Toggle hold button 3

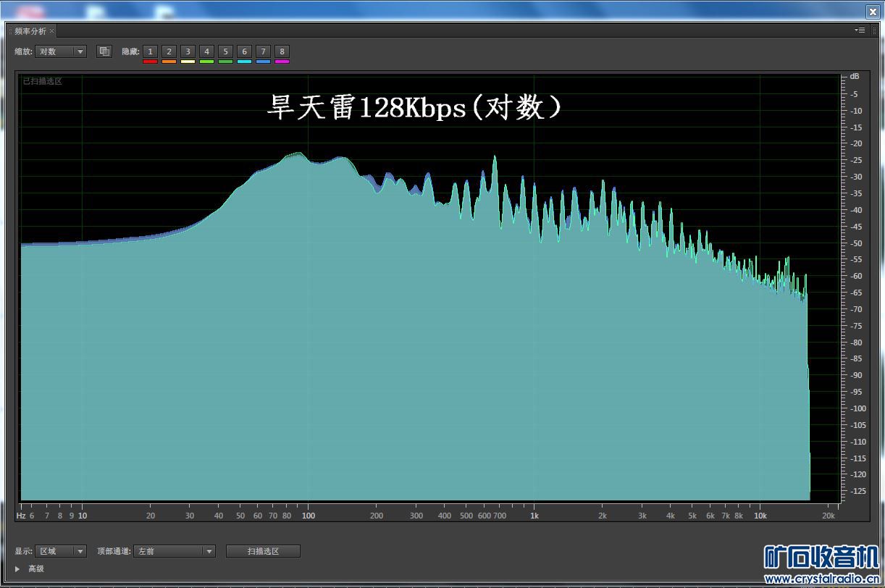(188, 51)
